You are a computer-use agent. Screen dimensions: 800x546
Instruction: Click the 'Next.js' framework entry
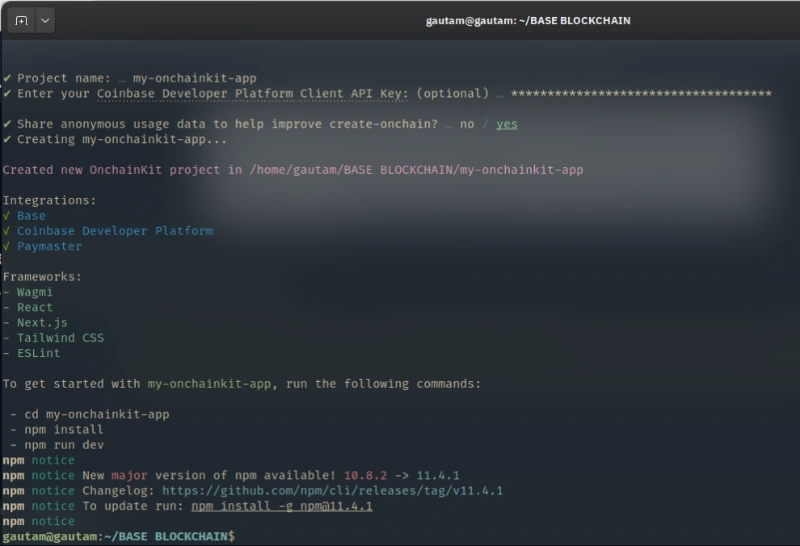(42, 323)
